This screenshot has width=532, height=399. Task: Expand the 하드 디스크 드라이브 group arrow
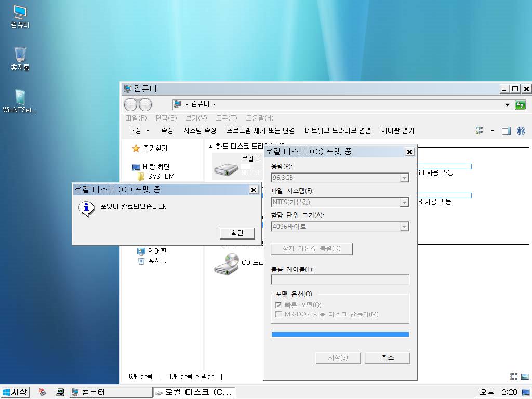pos(211,147)
